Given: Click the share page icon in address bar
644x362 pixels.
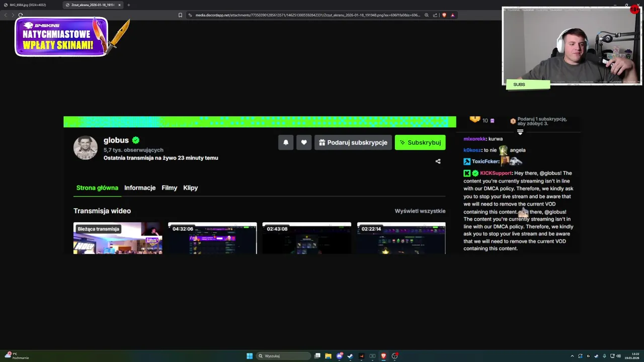Looking at the screenshot, I should click(435, 15).
